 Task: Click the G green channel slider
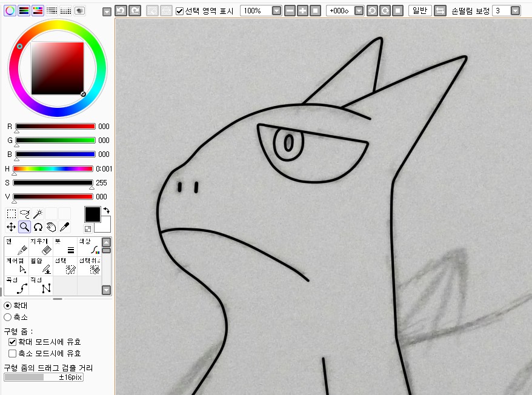(x=55, y=141)
